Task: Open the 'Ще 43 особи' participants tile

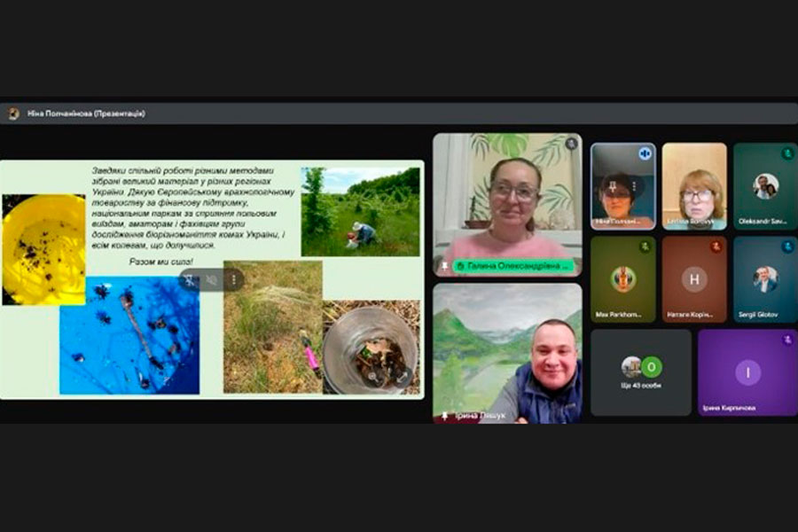Action: click(641, 372)
